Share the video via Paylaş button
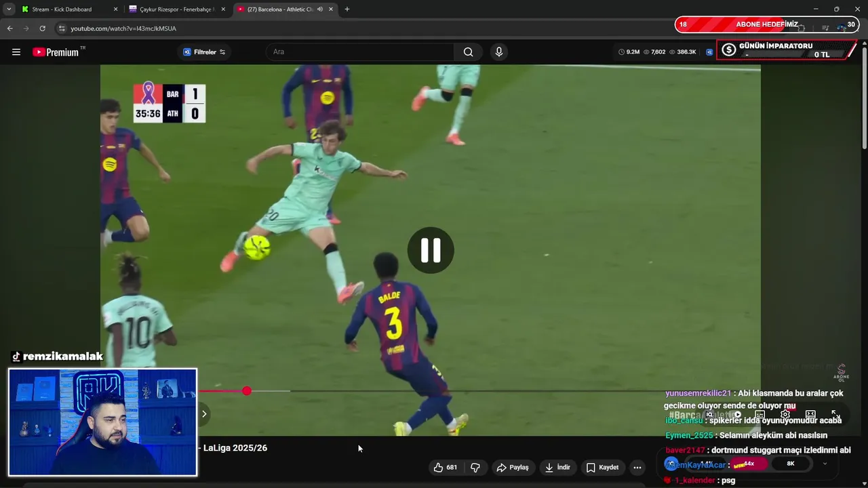This screenshot has height=488, width=868. click(513, 467)
